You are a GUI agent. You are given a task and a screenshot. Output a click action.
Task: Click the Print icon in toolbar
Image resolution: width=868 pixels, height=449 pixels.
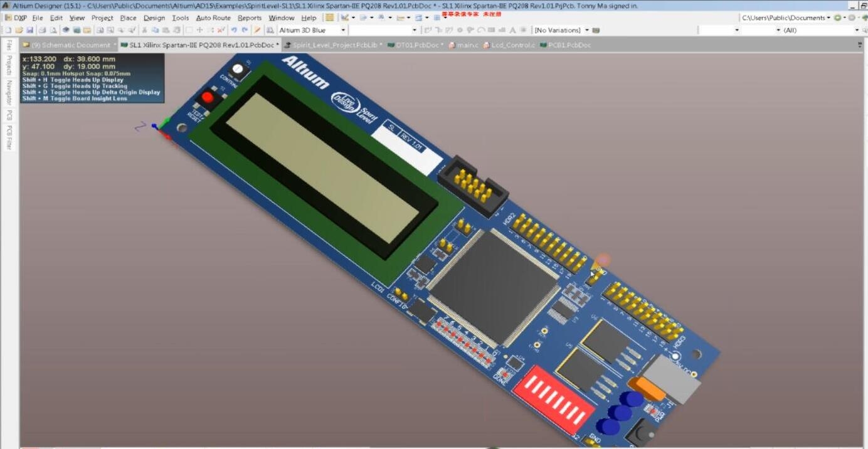[x=42, y=30]
